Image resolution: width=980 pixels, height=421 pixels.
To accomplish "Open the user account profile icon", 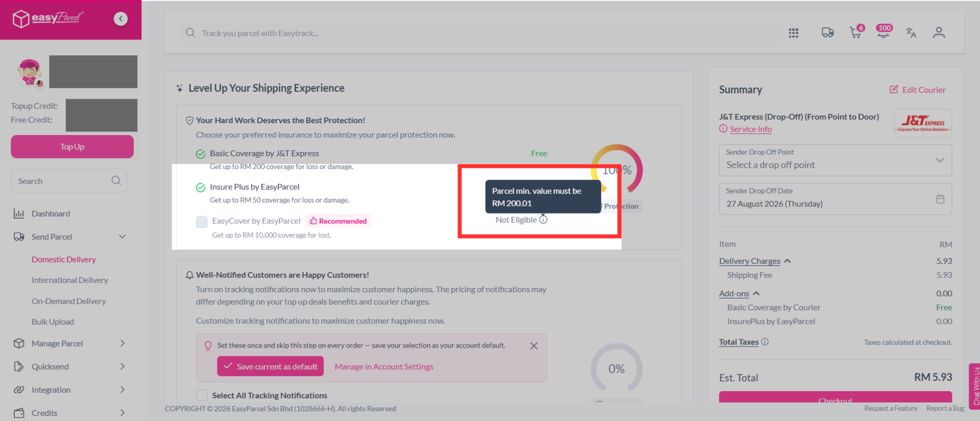I will pyautogui.click(x=939, y=33).
